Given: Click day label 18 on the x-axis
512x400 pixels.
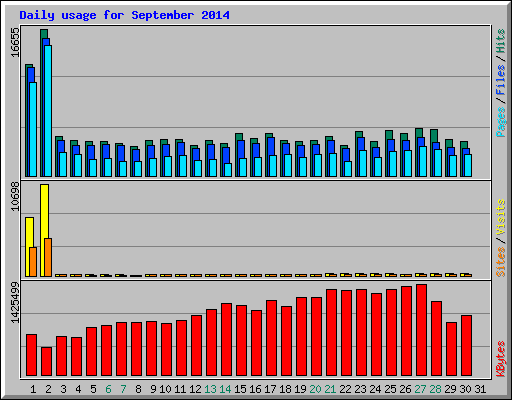Looking at the screenshot, I should (x=285, y=389).
